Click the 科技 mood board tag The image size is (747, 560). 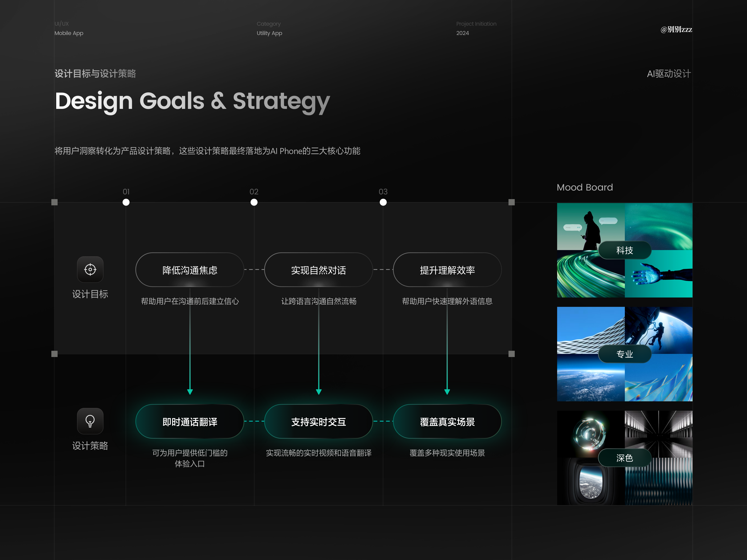point(624,250)
